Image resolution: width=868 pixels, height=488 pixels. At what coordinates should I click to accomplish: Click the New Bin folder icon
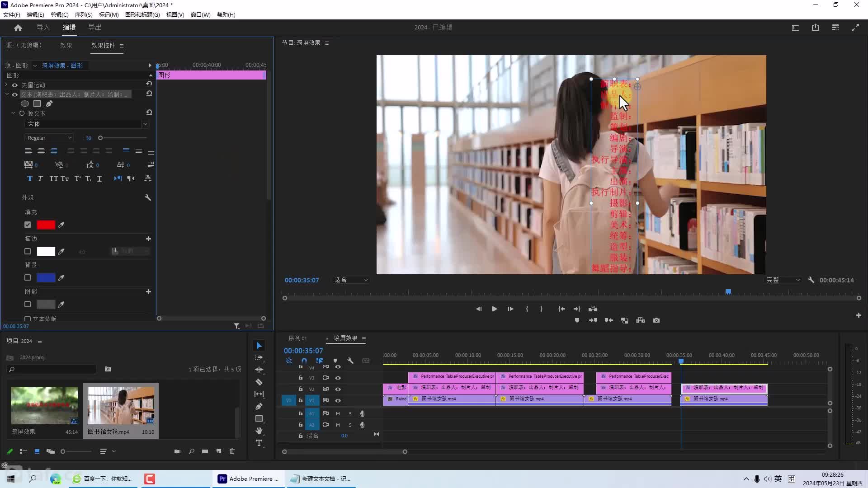coord(205,451)
